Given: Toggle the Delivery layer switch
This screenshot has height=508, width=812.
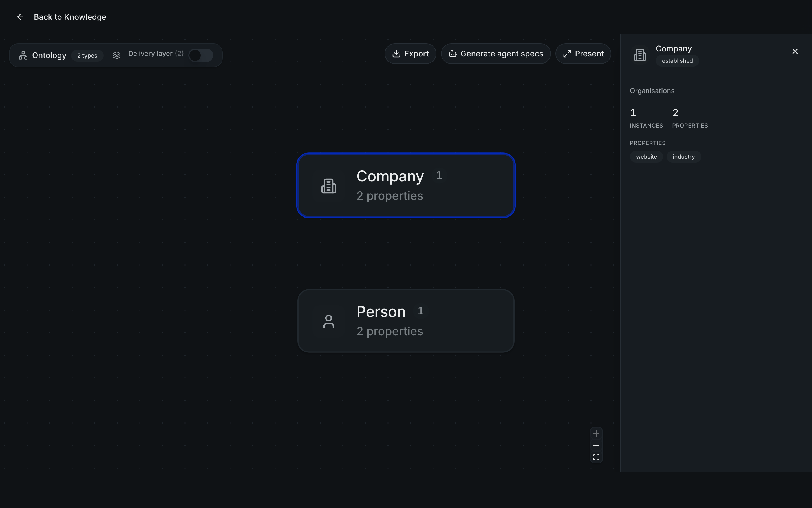Looking at the screenshot, I should (201, 55).
